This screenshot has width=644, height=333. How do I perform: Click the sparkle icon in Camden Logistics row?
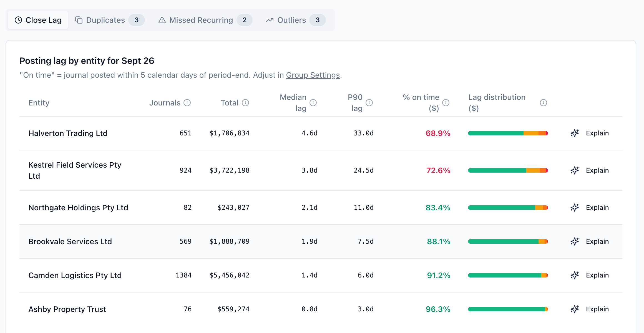pos(575,275)
